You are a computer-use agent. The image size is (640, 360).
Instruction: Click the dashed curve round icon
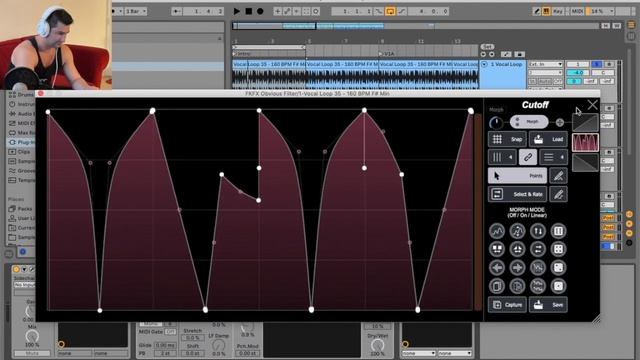click(x=517, y=231)
